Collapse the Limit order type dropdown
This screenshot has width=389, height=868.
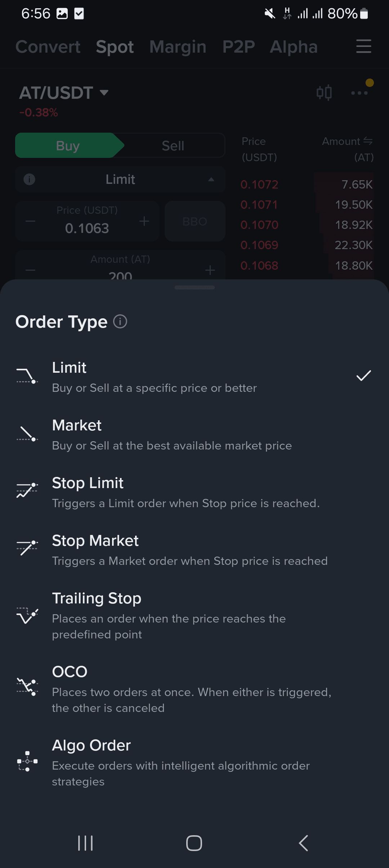[211, 179]
